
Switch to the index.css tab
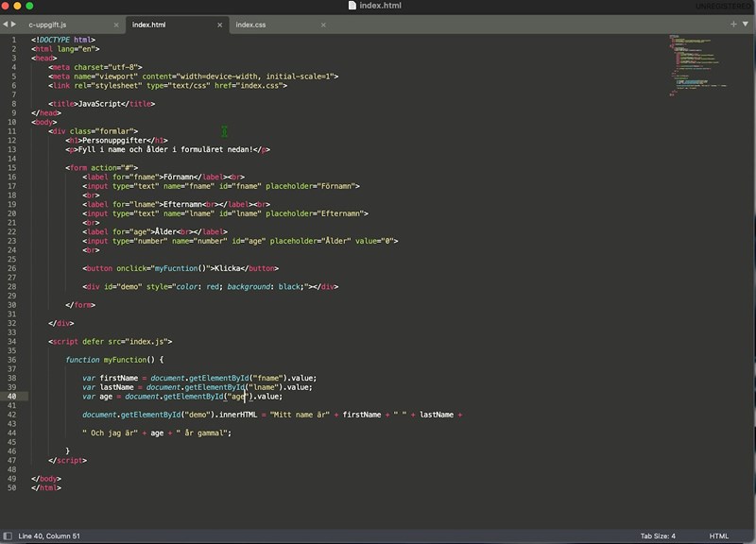(x=252, y=24)
